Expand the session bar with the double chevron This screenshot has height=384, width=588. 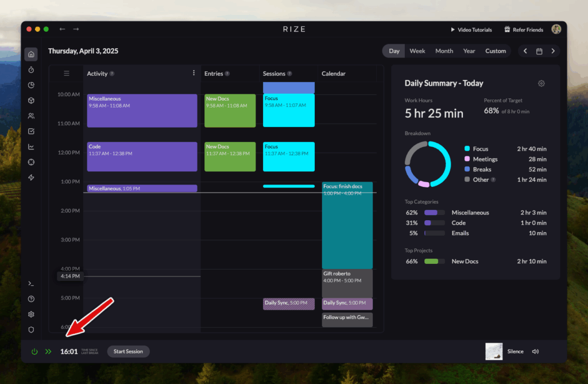pos(48,351)
